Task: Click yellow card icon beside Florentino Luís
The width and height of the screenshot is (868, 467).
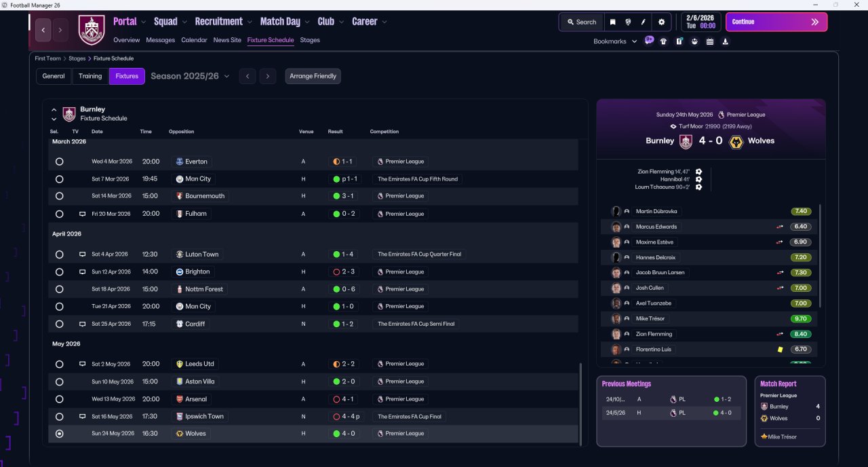Action: click(781, 350)
